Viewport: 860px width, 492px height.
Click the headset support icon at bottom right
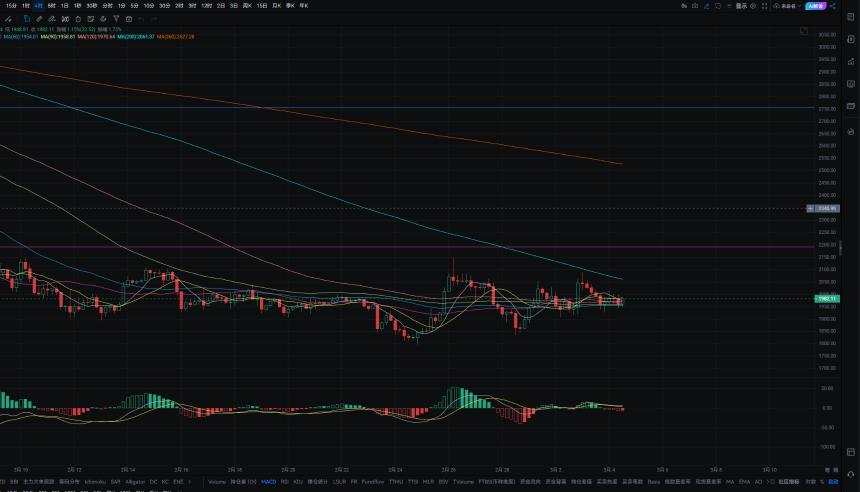coord(851,474)
